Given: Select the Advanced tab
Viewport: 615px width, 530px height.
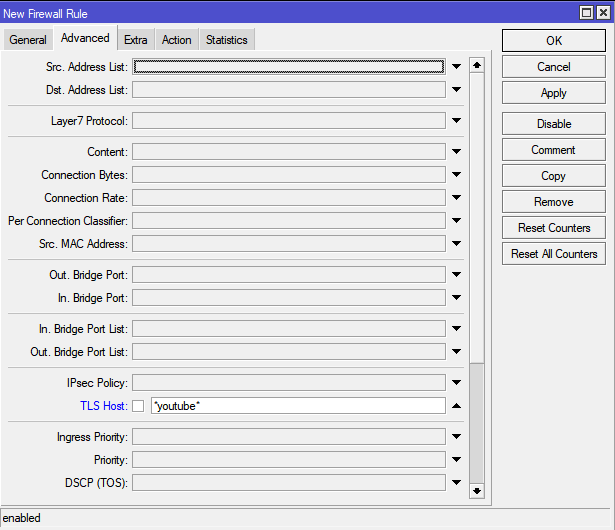Looking at the screenshot, I should click(x=85, y=38).
